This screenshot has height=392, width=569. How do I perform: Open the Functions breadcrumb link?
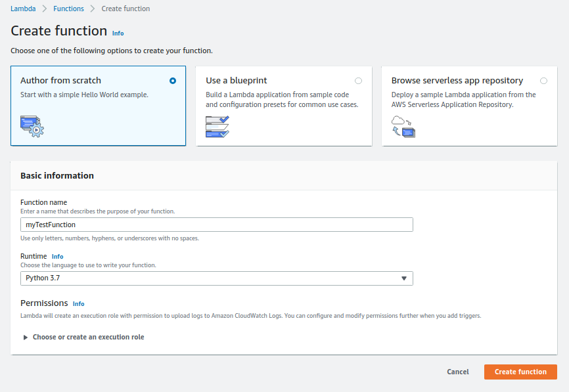[69, 9]
